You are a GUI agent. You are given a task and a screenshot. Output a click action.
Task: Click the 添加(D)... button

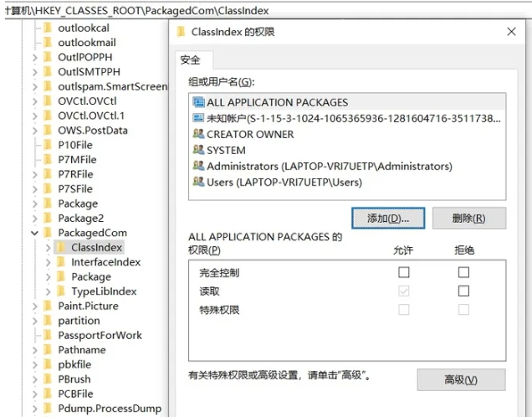pyautogui.click(x=388, y=218)
